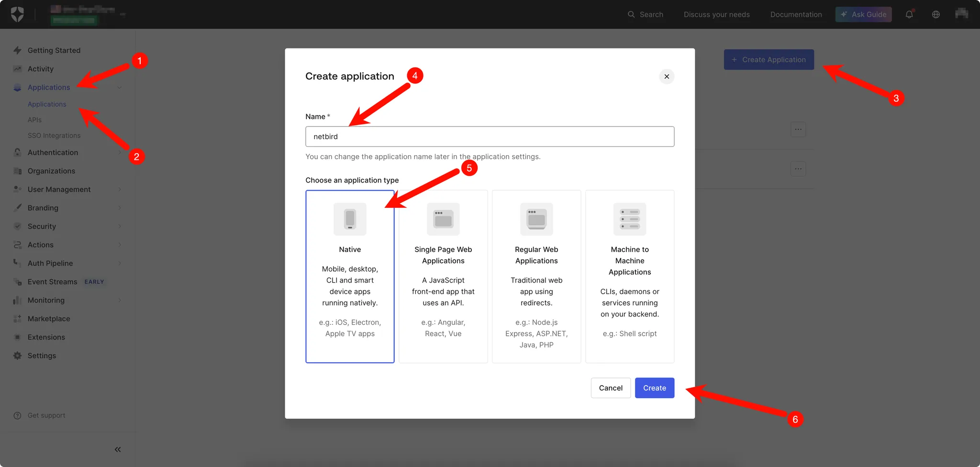The height and width of the screenshot is (467, 980).
Task: Open first application row options menu
Action: click(x=798, y=129)
